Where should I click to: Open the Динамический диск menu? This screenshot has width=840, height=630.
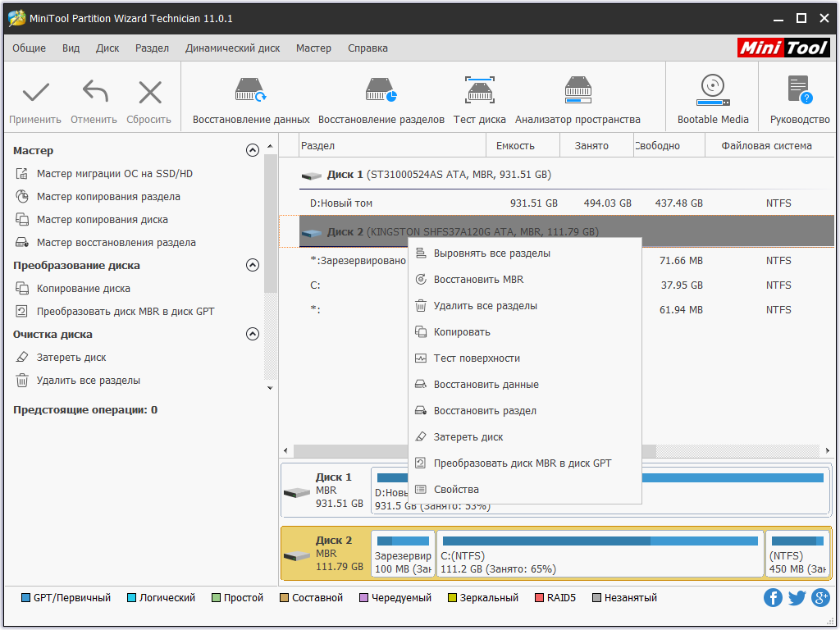click(x=232, y=48)
